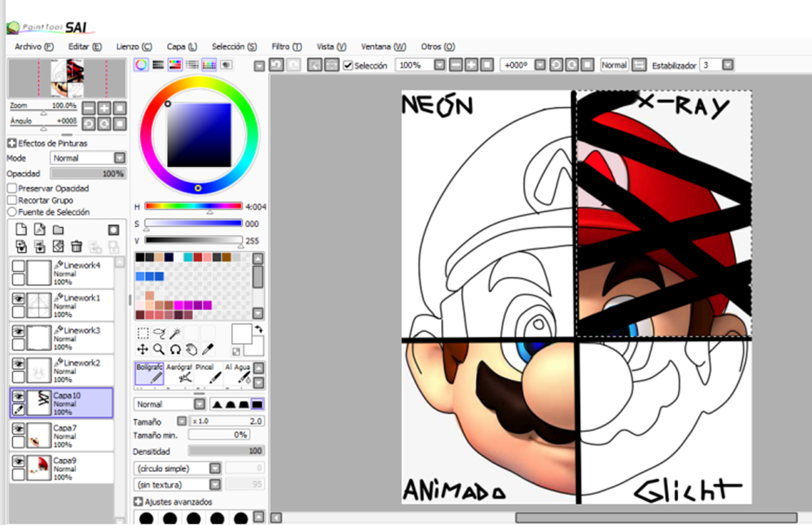The width and height of the screenshot is (812, 525).
Task: Click navigator zoom in plus button
Action: pyautogui.click(x=104, y=108)
